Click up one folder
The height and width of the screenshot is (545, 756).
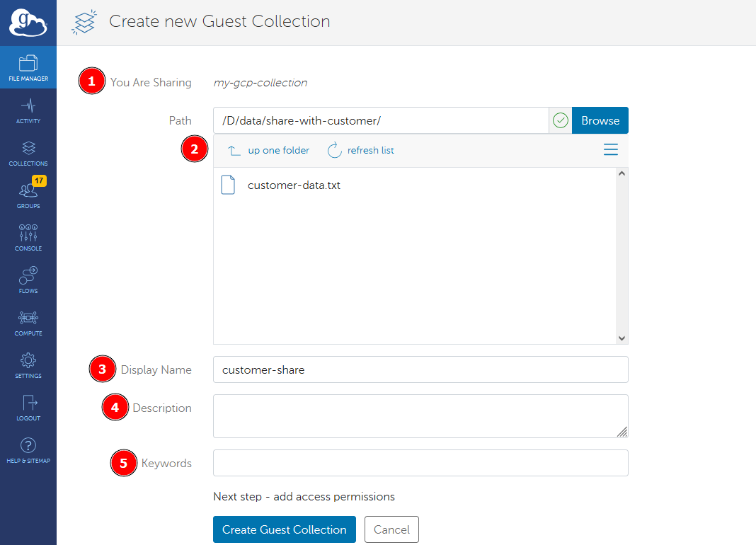pyautogui.click(x=269, y=150)
